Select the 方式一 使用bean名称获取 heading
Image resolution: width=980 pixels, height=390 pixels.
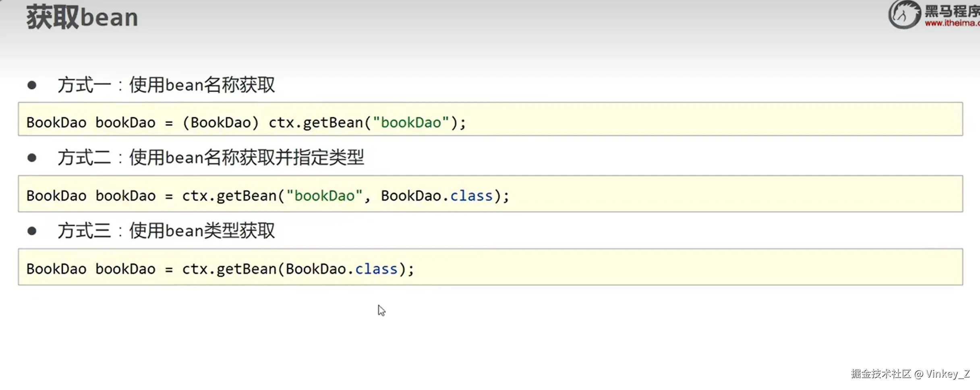tap(166, 85)
